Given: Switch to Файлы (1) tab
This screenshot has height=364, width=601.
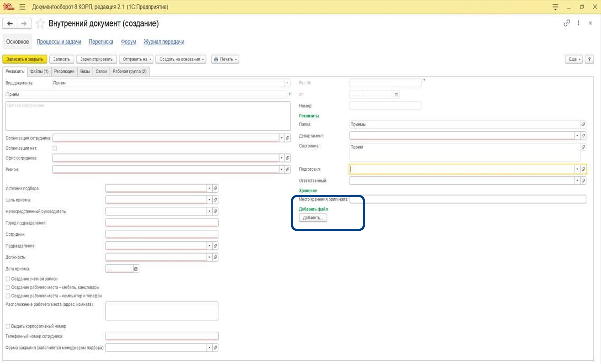Looking at the screenshot, I should (39, 71).
